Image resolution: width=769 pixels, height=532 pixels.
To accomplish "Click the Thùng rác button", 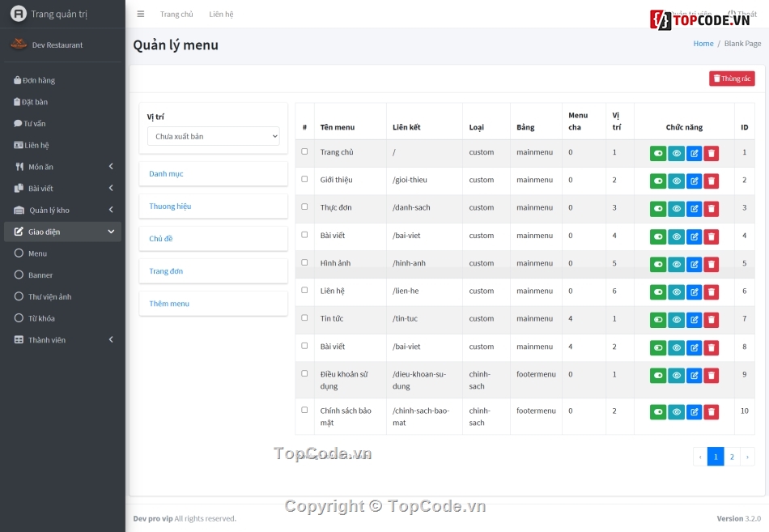I will point(732,79).
